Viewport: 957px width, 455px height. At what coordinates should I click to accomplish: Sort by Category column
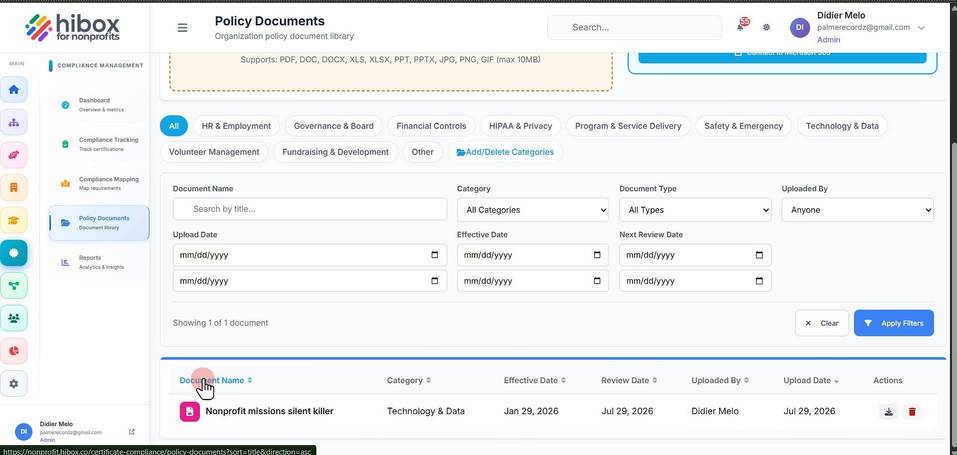[x=408, y=380]
